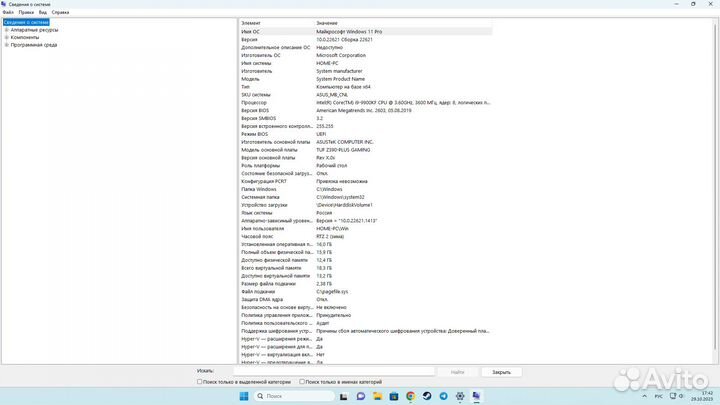
Task: Open Task View from the taskbar
Action: point(343,396)
